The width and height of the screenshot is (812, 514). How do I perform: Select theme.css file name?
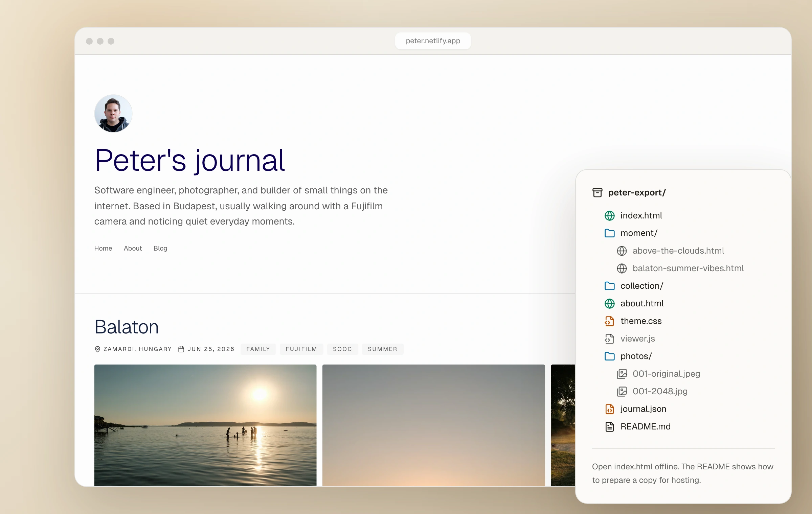[x=641, y=321]
